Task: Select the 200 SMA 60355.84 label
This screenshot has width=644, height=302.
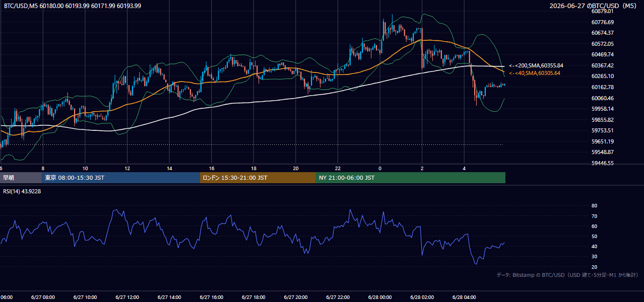Action: 536,65
